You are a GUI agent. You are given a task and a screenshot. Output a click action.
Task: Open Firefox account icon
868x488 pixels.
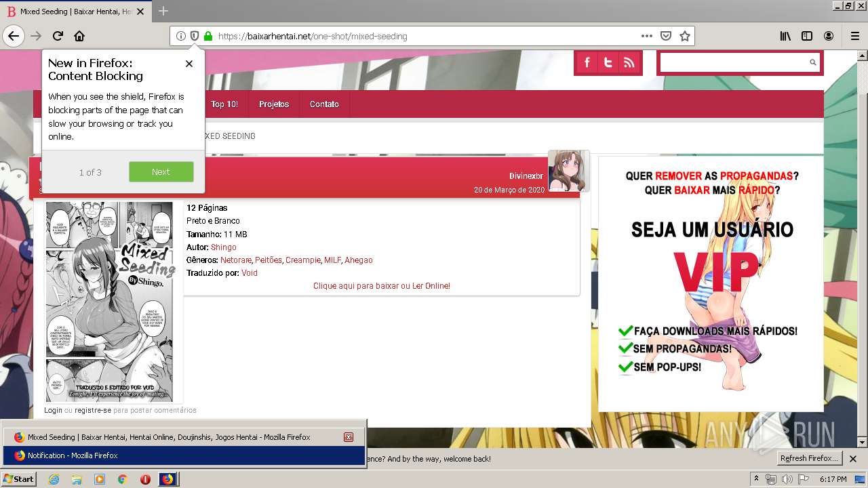829,36
